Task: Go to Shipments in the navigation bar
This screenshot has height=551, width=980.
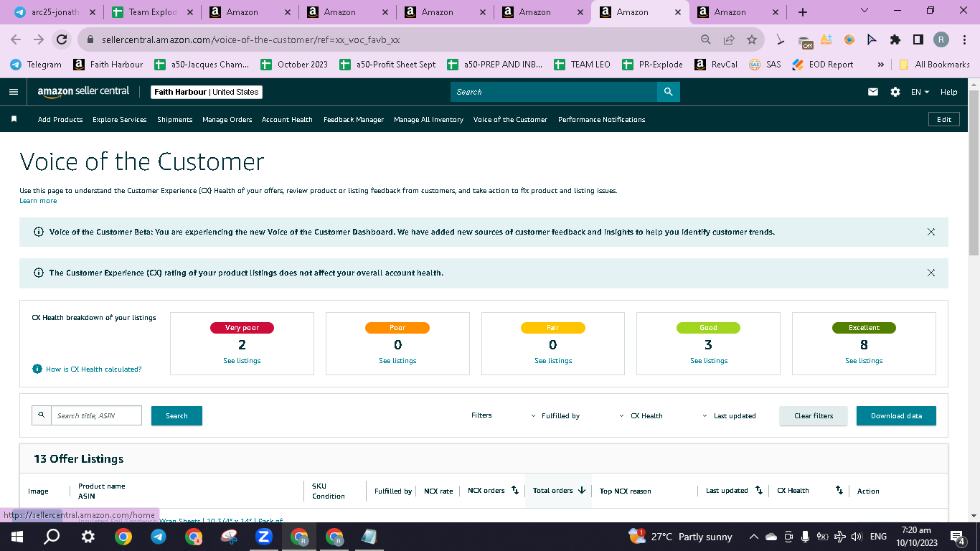Action: pos(175,120)
